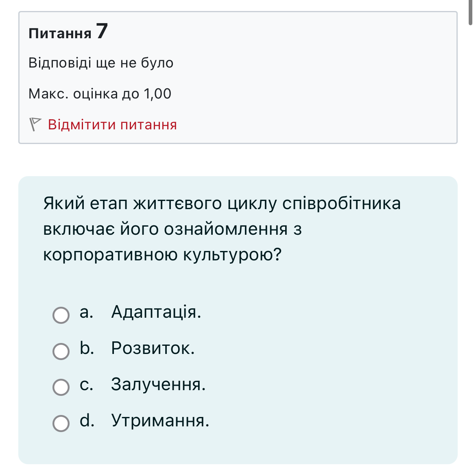This screenshot has width=476, height=476.
Task: Choose the answer label Розвиток
Action: click(x=153, y=348)
